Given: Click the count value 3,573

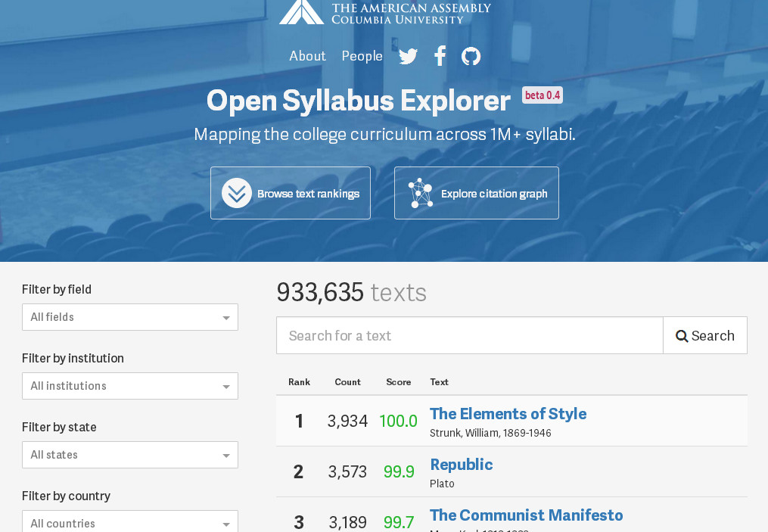Looking at the screenshot, I should pyautogui.click(x=347, y=471).
